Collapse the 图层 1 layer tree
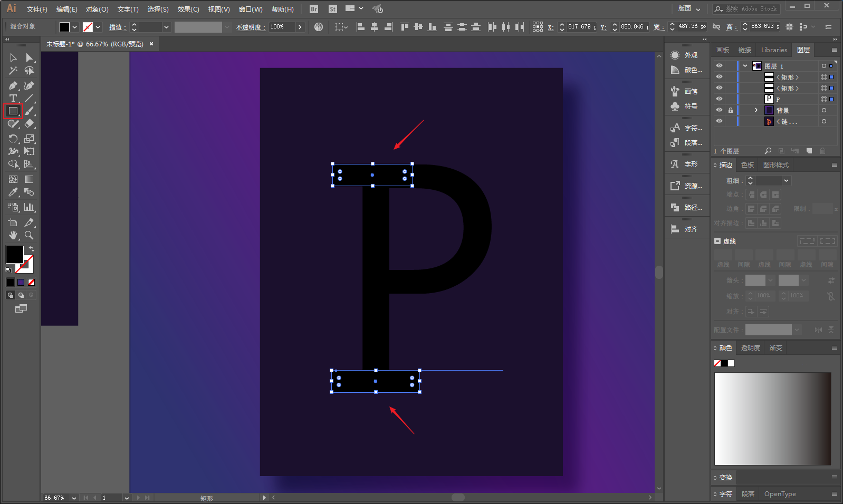843x504 pixels. (x=745, y=66)
